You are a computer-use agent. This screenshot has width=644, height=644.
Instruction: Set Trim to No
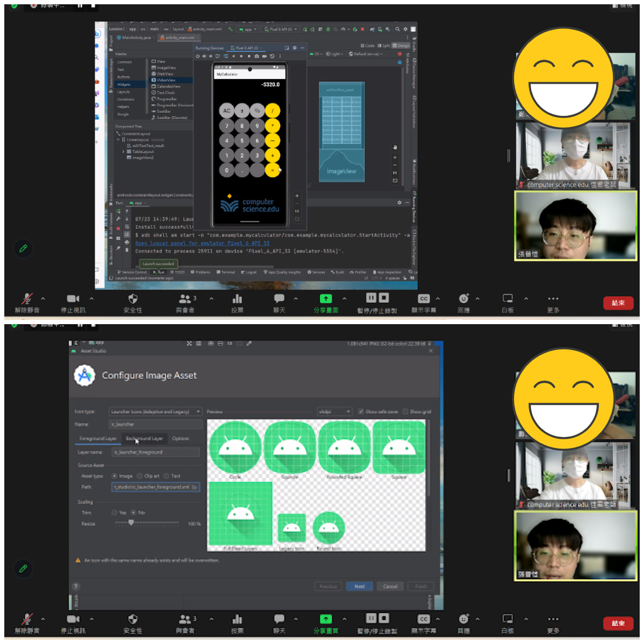click(134, 513)
